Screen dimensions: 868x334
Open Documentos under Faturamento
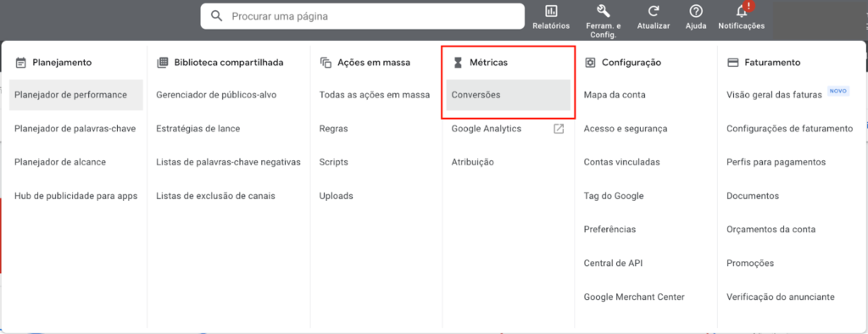tap(753, 196)
